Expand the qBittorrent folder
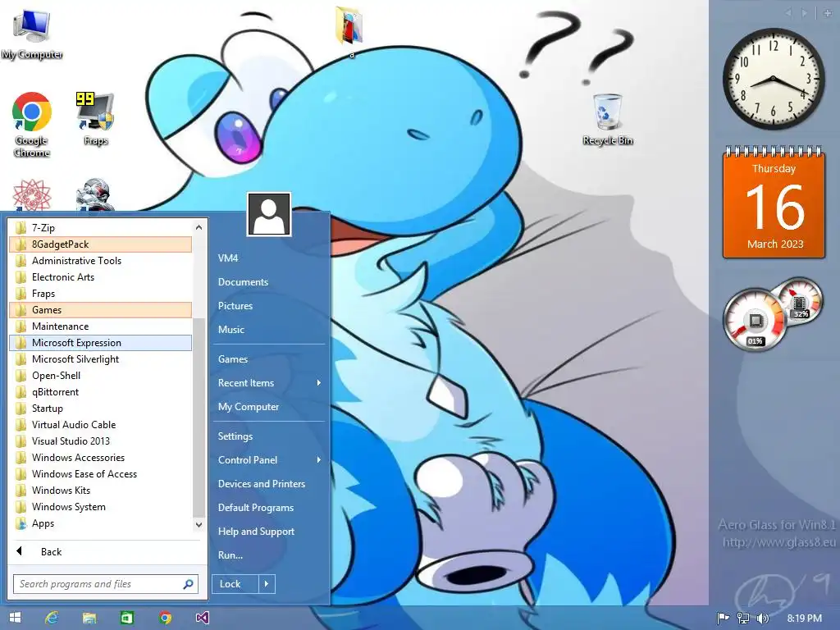 [100, 392]
